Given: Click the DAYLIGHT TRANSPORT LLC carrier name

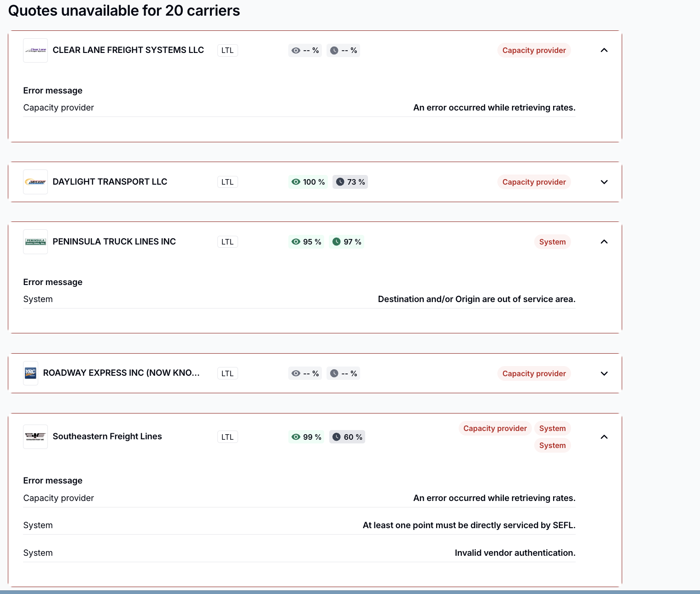Looking at the screenshot, I should pos(110,181).
